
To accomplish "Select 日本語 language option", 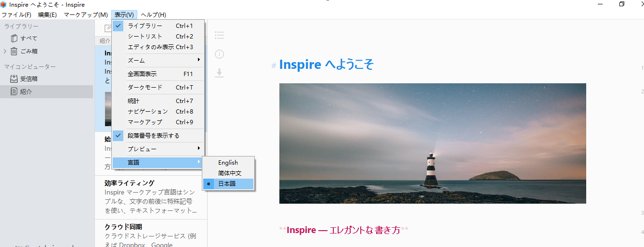I will pos(228,184).
